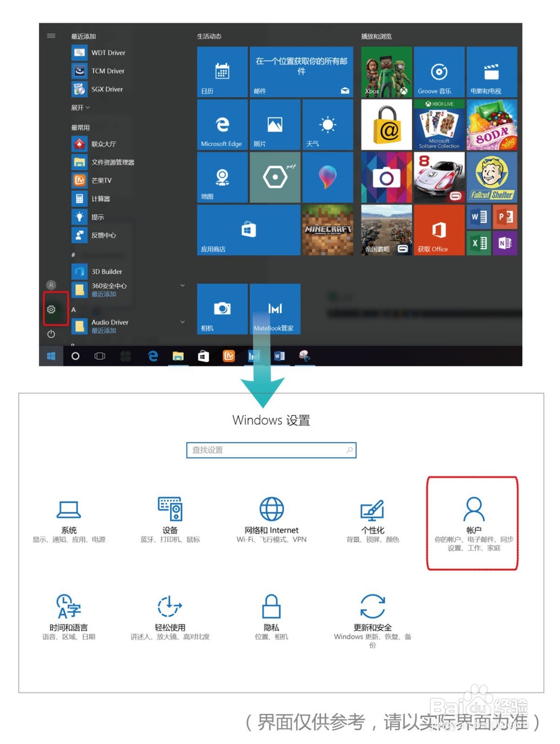Open the 地图 maps tile
Viewport: 560px width, 744px height.
click(x=222, y=177)
